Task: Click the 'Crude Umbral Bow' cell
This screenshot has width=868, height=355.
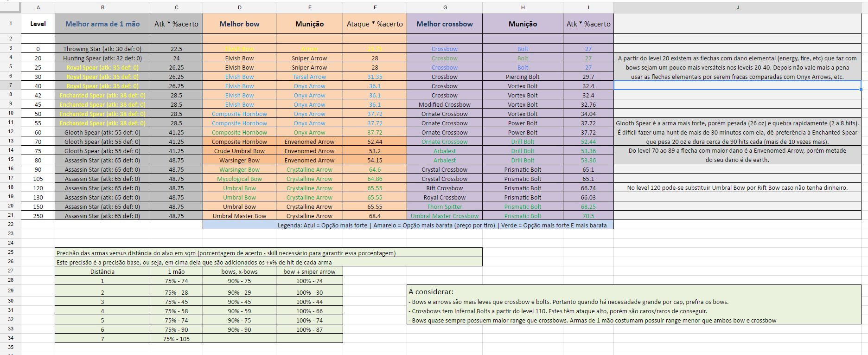Action: (239, 151)
